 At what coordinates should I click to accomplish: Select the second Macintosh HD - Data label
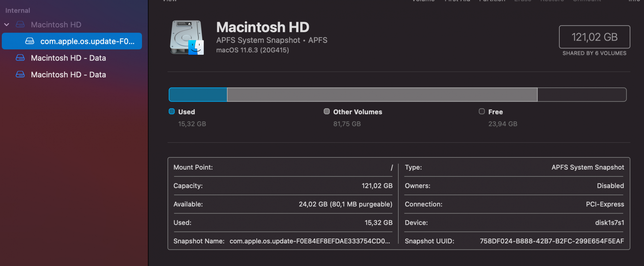pos(68,75)
